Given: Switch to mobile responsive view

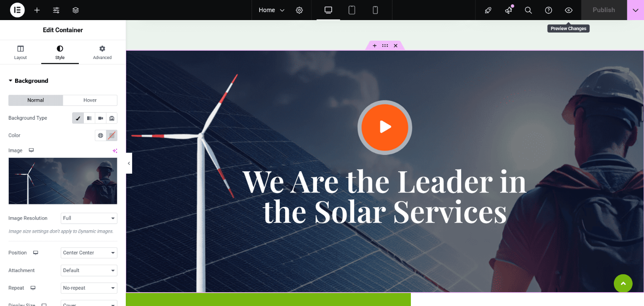Looking at the screenshot, I should pos(375,10).
